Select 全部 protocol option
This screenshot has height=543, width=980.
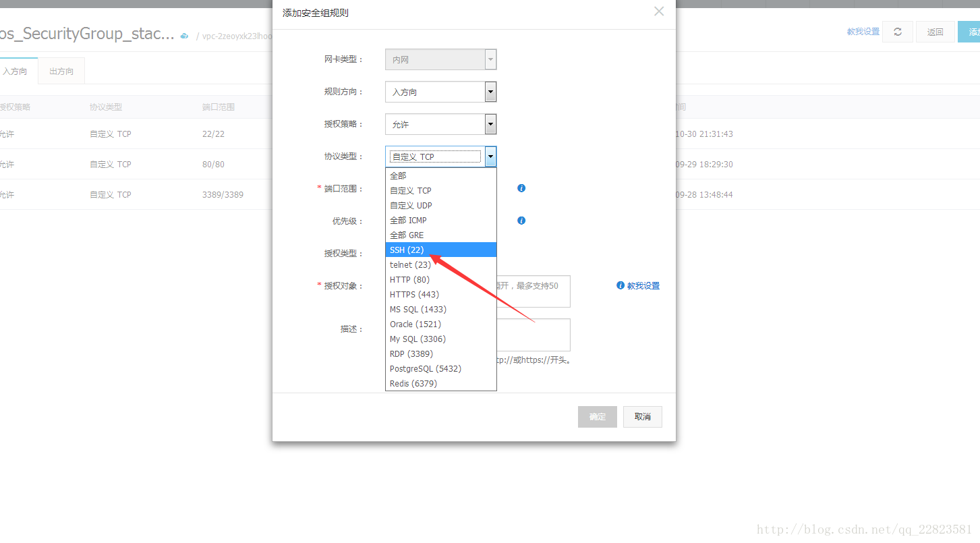[441, 175]
